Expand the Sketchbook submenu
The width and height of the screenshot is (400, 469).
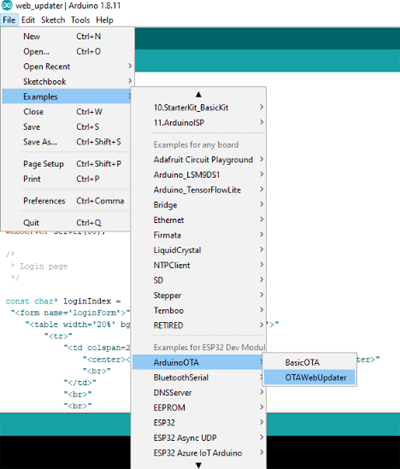[68, 81]
